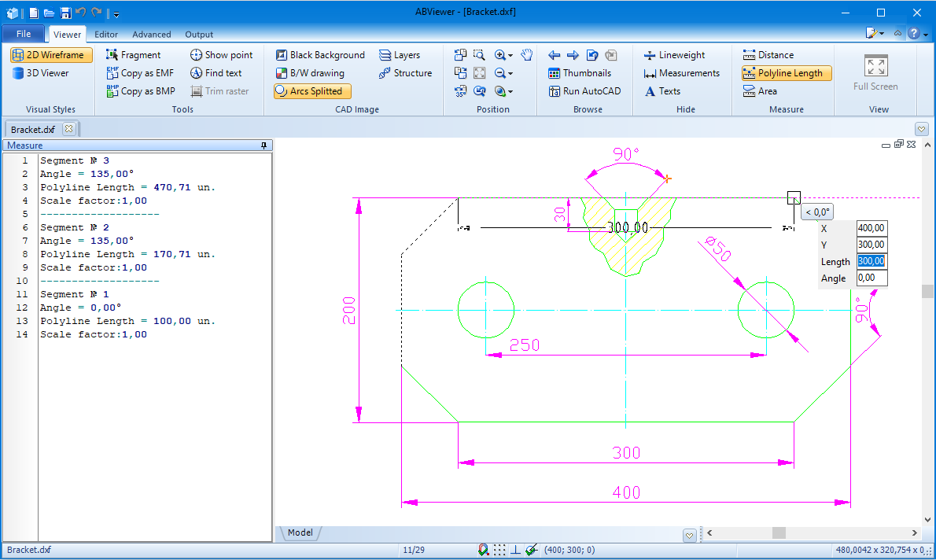Open the 3D Viewer mode
Viewport: 936px width, 560px height.
coord(41,73)
